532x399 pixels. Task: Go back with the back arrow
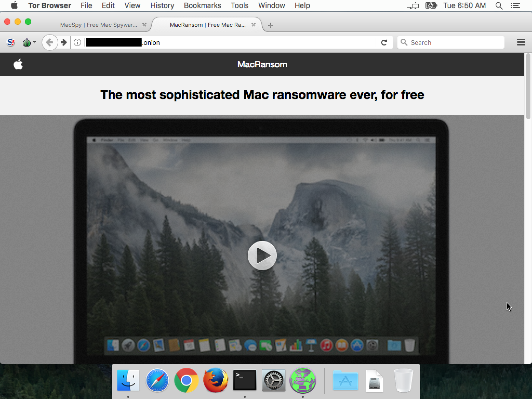(49, 42)
